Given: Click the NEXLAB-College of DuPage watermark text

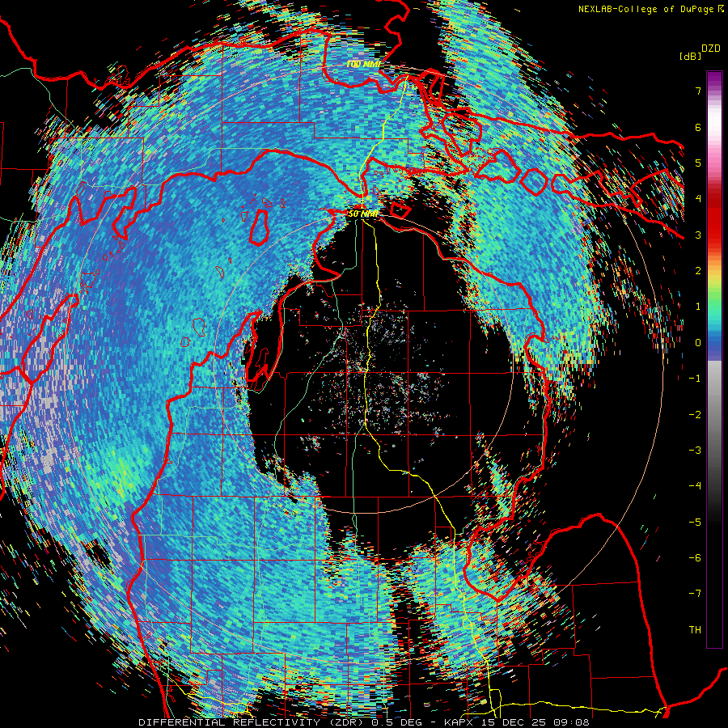Looking at the screenshot, I should point(647,9).
